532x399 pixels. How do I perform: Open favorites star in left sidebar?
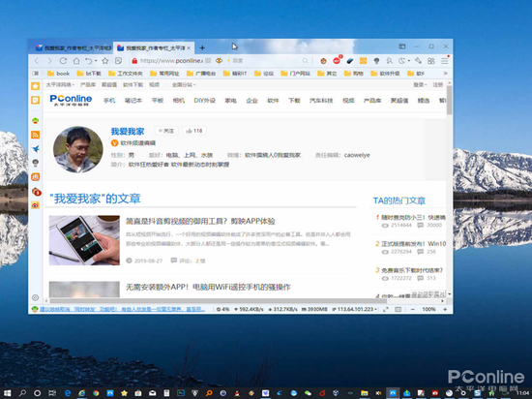tap(35, 86)
